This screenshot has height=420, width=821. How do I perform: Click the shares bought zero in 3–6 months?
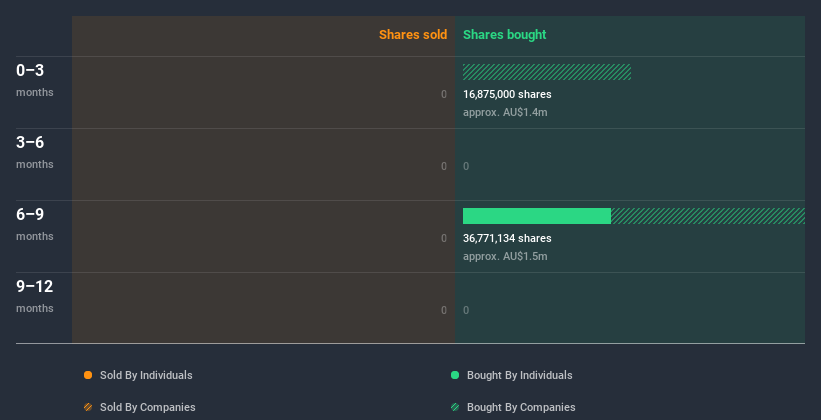coord(466,166)
